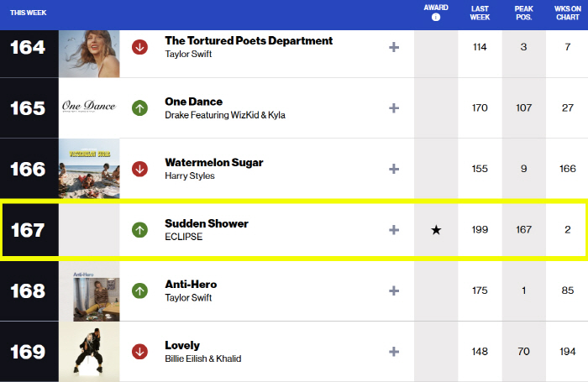Click peak position 167 for Sudden Shower
This screenshot has width=588, height=382.
point(524,229)
